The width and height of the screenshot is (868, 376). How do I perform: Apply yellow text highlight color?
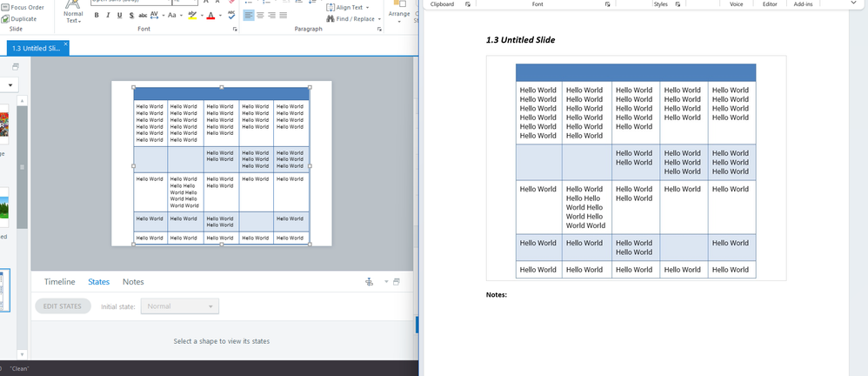click(192, 16)
